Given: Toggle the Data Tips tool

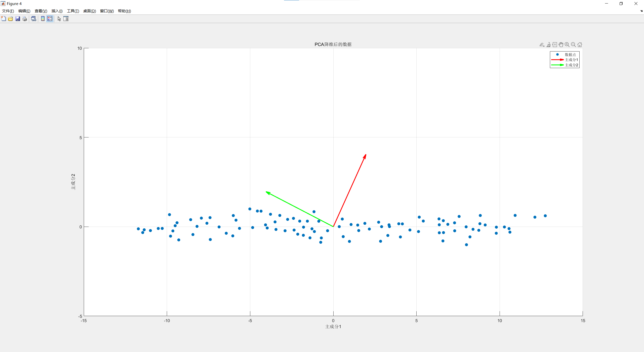Looking at the screenshot, I should (555, 44).
